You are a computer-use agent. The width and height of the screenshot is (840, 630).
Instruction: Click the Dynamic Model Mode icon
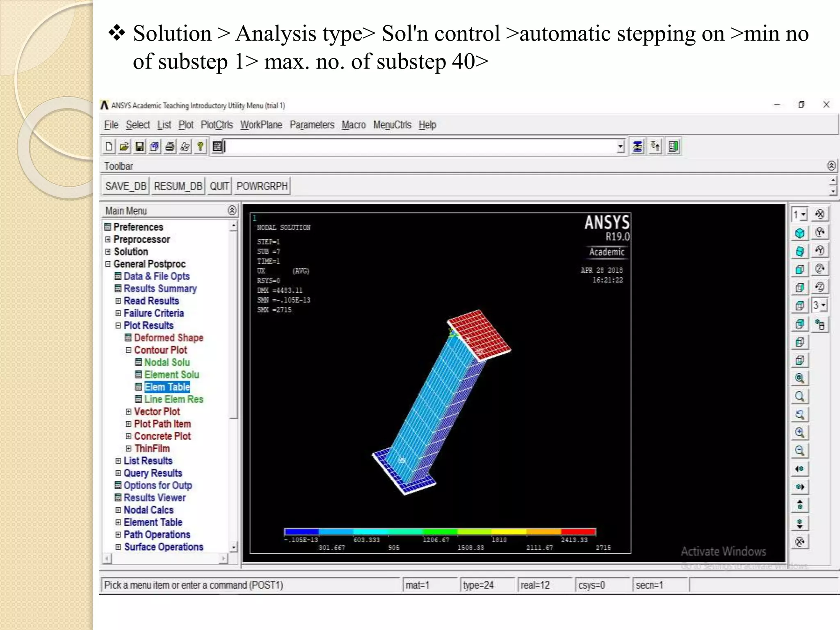820,325
